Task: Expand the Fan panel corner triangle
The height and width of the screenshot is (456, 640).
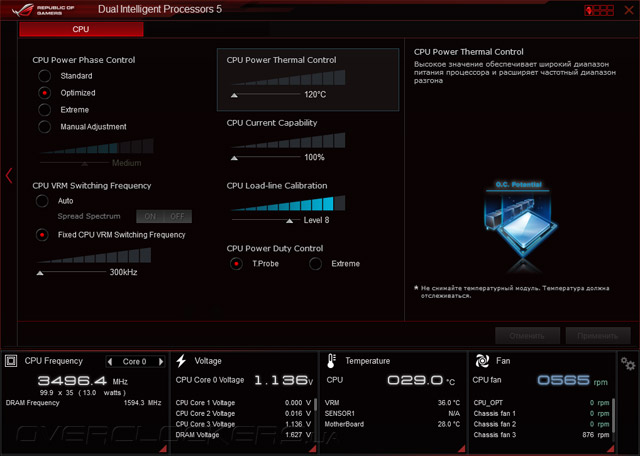Action: coord(611,449)
